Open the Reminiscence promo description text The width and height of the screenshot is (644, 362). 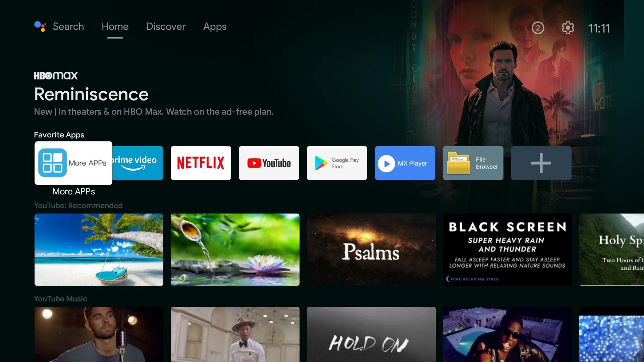[x=154, y=112]
